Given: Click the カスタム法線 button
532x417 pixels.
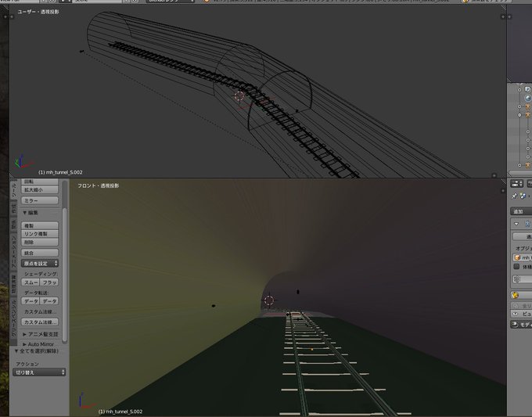Looking at the screenshot, I should [x=40, y=322].
